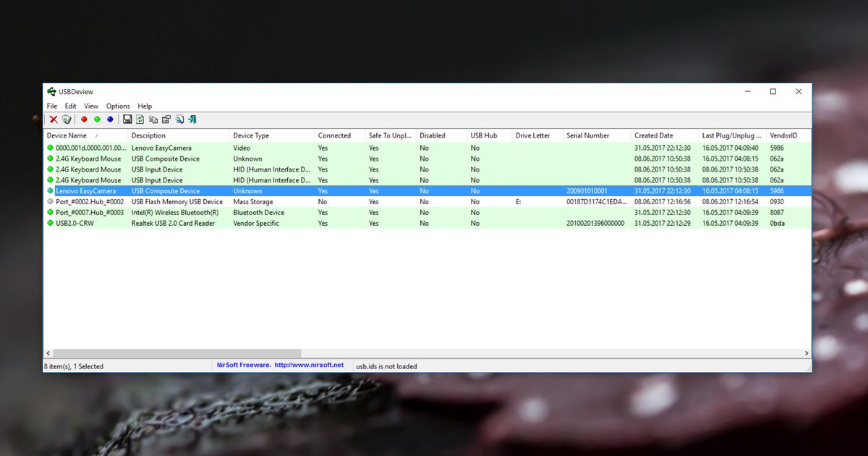Image resolution: width=868 pixels, height=456 pixels.
Task: Click the blue ball Disable+Enable Device icon
Action: coord(109,119)
